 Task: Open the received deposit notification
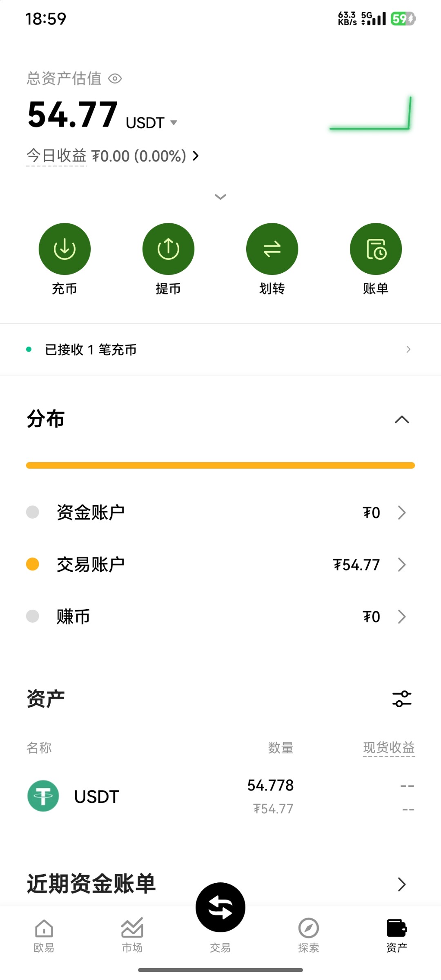pos(220,350)
